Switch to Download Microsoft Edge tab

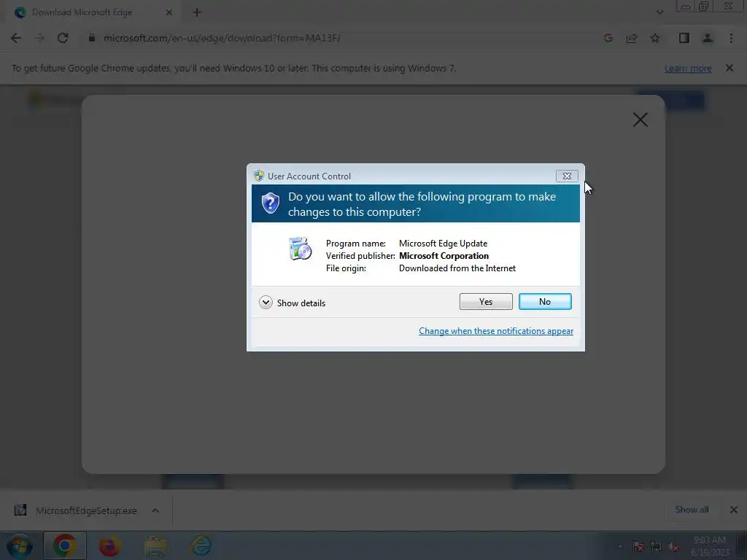pyautogui.click(x=82, y=12)
